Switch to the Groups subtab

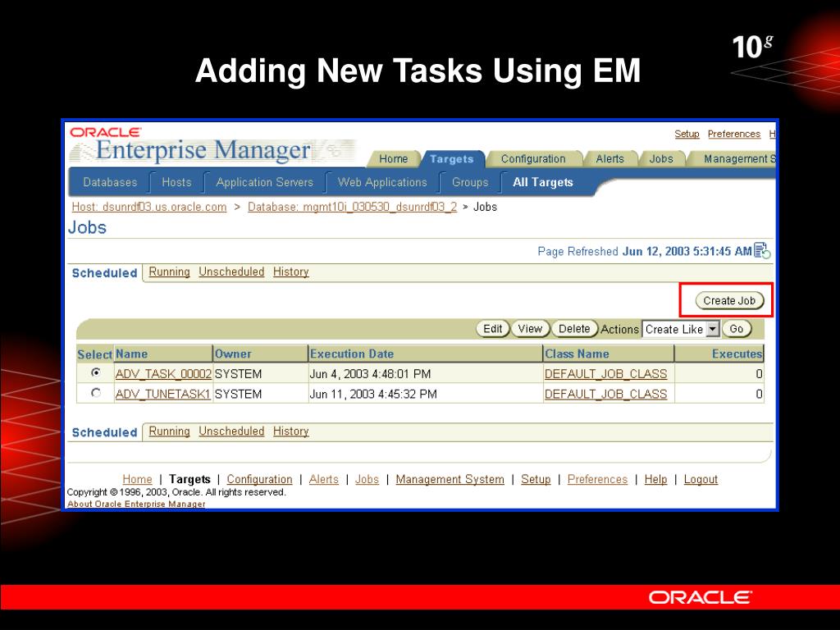click(x=470, y=182)
